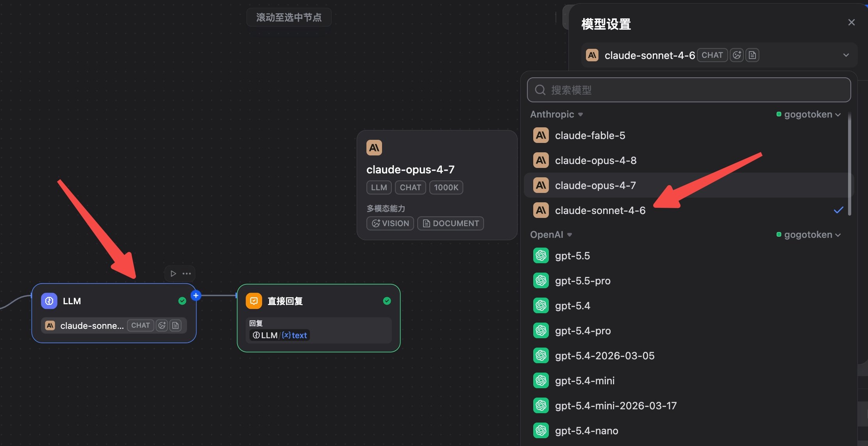Click the LLM/text variable in reply
The width and height of the screenshot is (868, 446).
[x=280, y=335]
